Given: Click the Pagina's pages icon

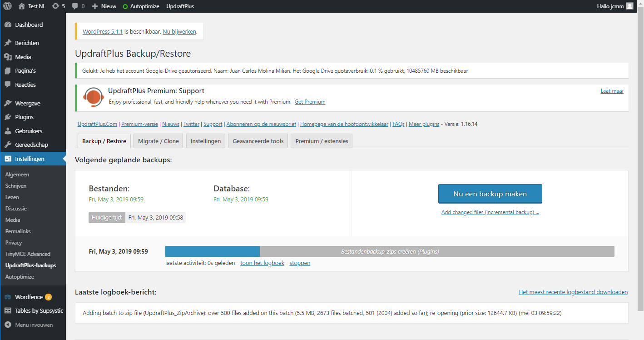Looking at the screenshot, I should [8, 71].
